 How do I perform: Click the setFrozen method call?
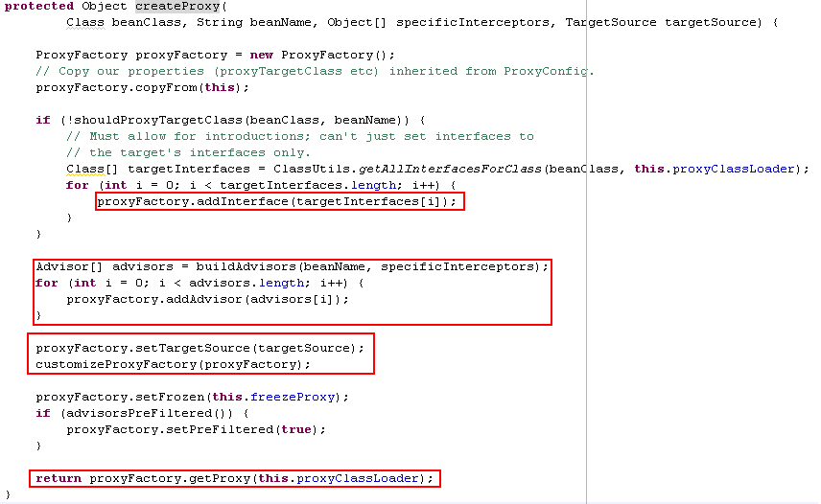tap(170, 397)
